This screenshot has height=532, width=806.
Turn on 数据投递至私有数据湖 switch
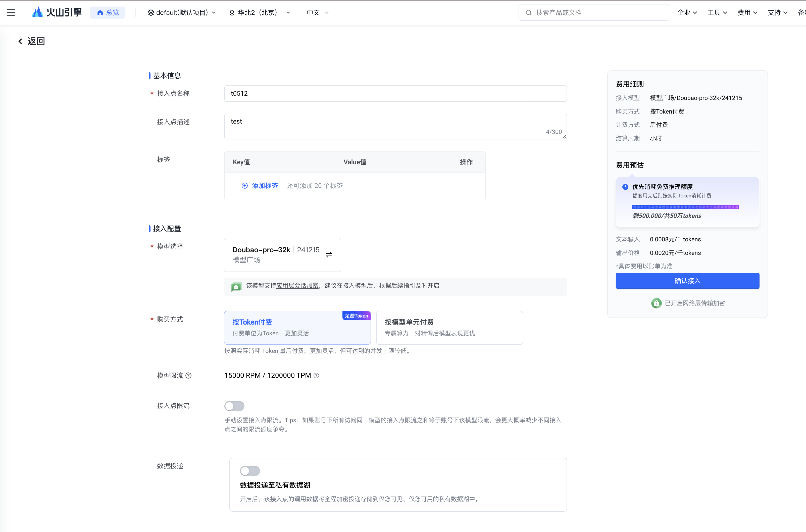click(x=250, y=471)
